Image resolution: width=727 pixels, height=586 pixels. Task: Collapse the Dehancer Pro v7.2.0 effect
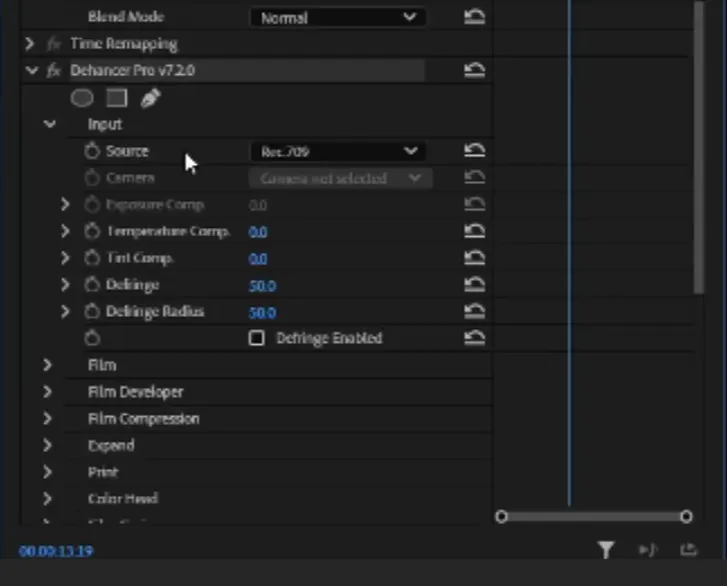[x=32, y=70]
